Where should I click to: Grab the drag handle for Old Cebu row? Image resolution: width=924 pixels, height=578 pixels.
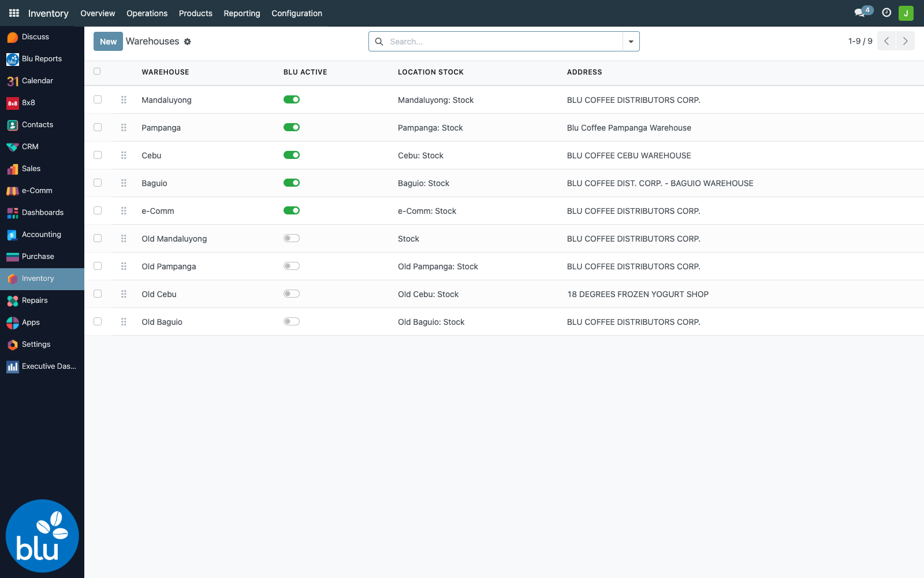click(x=124, y=294)
